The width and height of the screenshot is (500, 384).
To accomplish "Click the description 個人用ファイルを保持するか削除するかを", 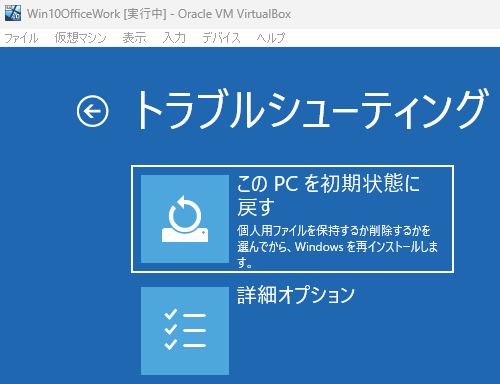I will (334, 230).
